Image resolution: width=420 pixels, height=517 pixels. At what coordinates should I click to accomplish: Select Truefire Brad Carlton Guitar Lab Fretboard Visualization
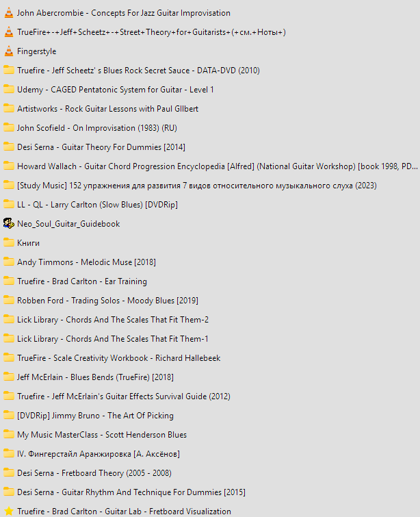pyautogui.click(x=124, y=511)
